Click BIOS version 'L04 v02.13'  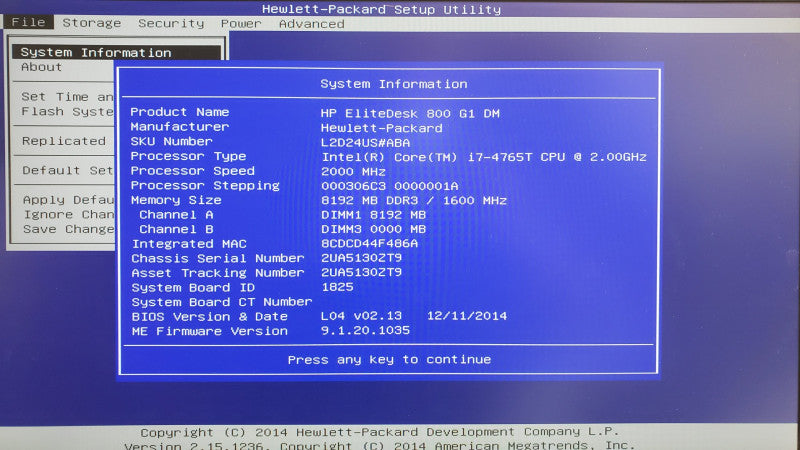pos(361,316)
